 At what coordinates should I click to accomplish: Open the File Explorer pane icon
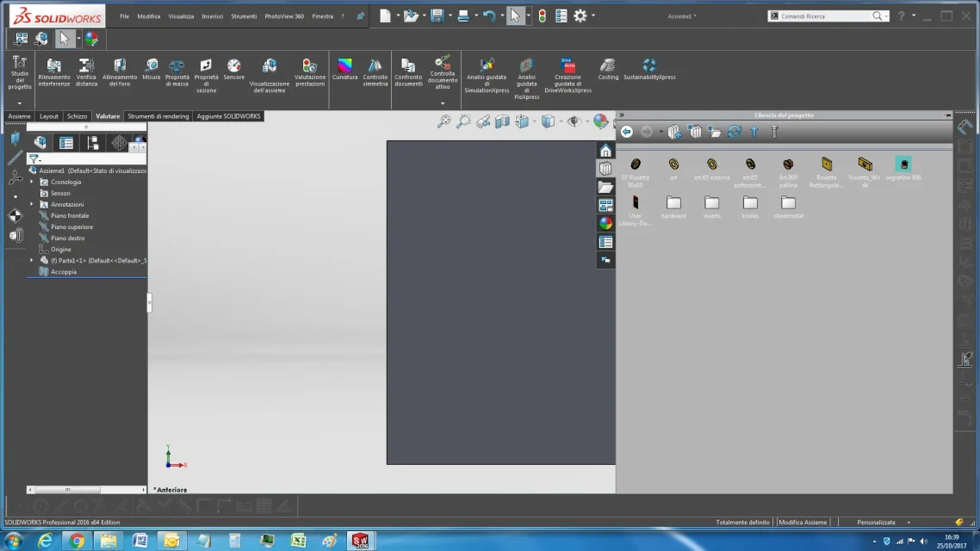coord(605,187)
